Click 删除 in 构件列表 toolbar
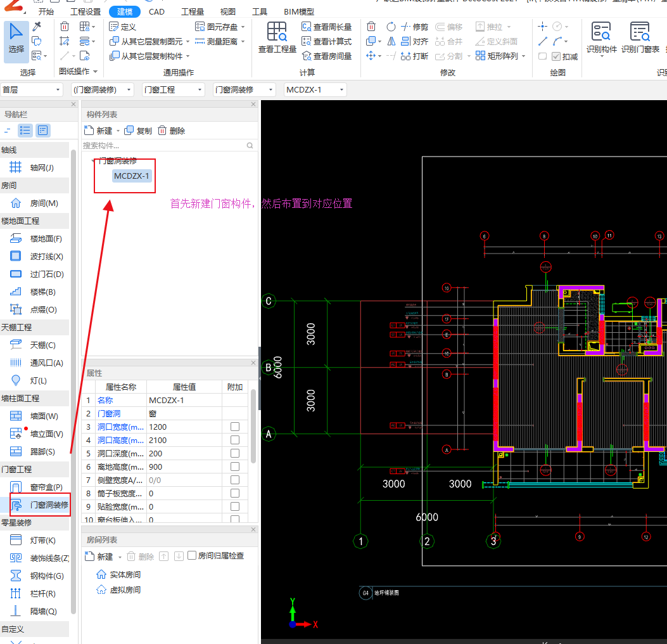 172,131
